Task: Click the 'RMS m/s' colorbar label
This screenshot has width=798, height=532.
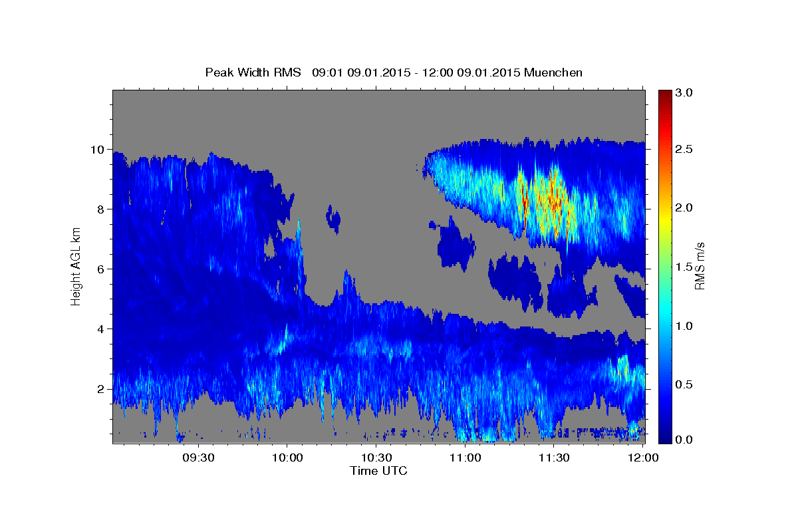Action: 699,266
